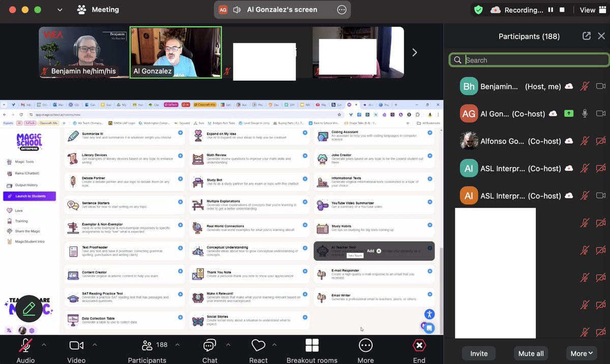Select Benjamin he/him/his video thumbnail
The height and width of the screenshot is (364, 610).
coord(83,52)
